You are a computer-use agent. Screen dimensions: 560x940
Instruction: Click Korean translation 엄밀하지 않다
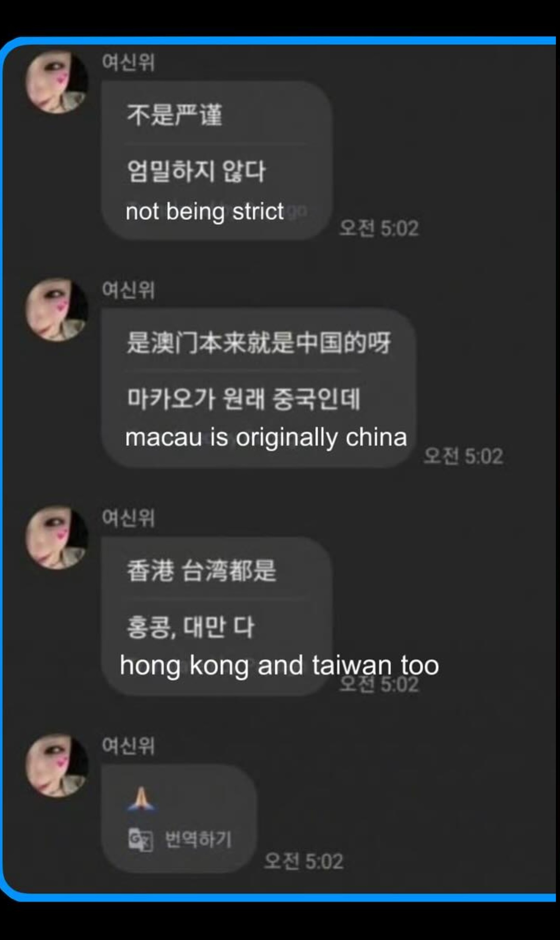196,171
